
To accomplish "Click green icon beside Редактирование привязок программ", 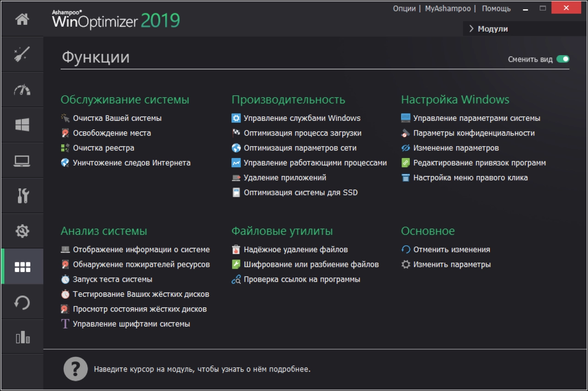I will (406, 163).
